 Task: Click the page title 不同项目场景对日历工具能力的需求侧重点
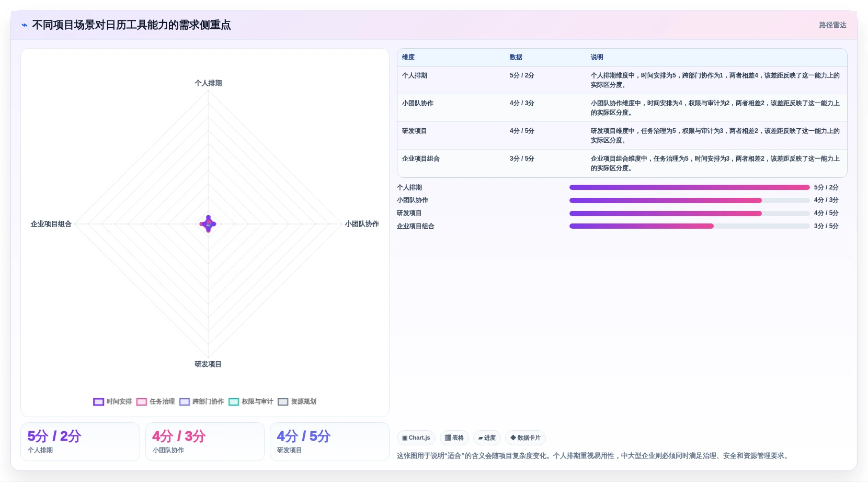[x=131, y=25]
